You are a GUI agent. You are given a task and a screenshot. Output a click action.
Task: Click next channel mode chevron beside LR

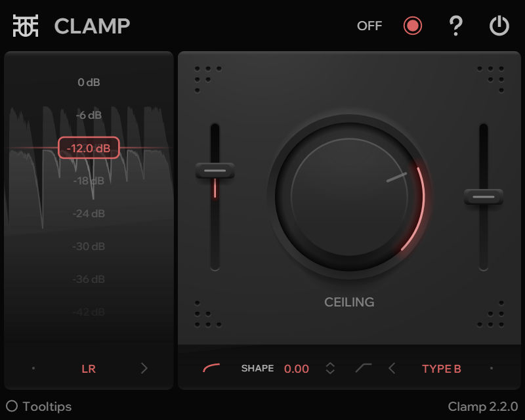point(144,368)
